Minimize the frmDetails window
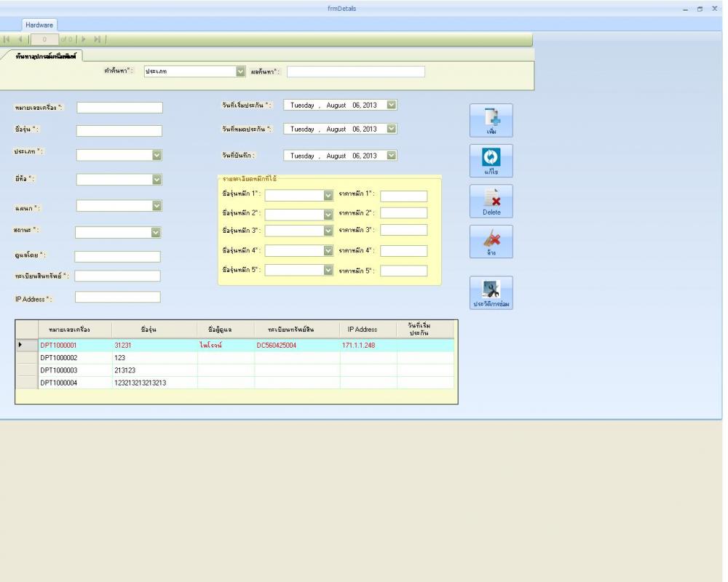 685,9
